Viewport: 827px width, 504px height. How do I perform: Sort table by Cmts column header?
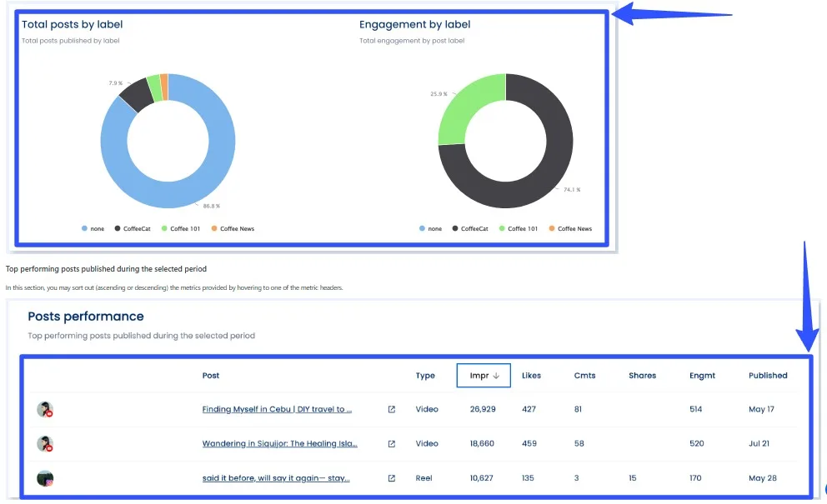(x=584, y=376)
